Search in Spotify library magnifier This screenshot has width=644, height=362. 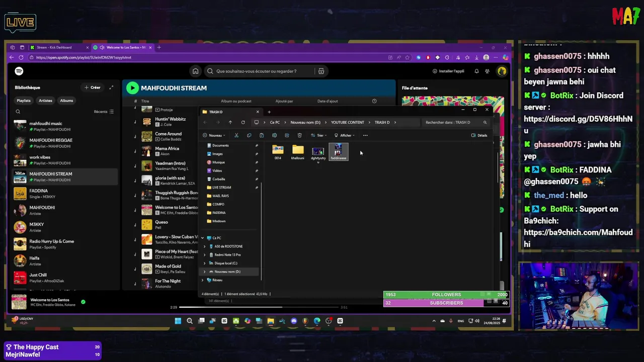click(x=18, y=112)
